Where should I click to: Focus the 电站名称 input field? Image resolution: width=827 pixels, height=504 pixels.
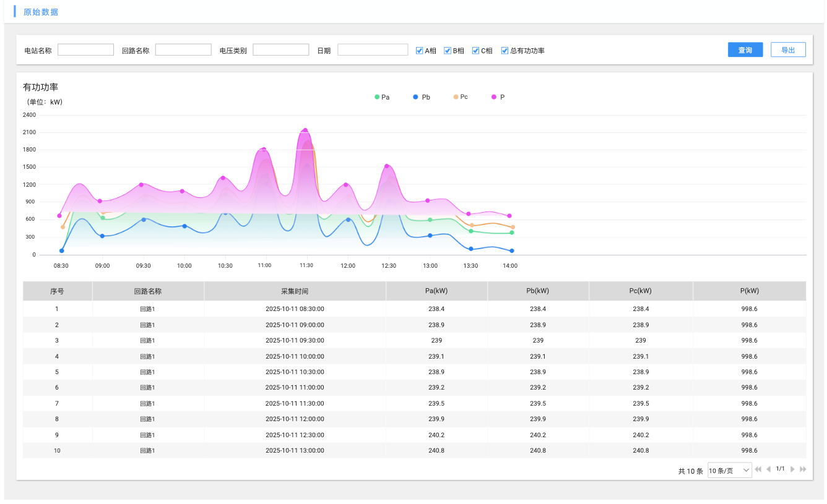[x=85, y=50]
